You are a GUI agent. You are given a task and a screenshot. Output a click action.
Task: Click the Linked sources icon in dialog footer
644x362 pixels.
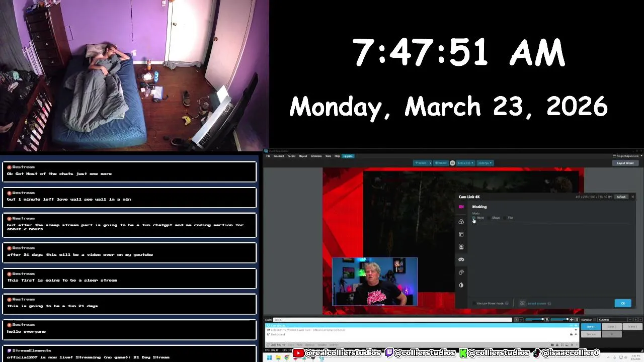[522, 303]
